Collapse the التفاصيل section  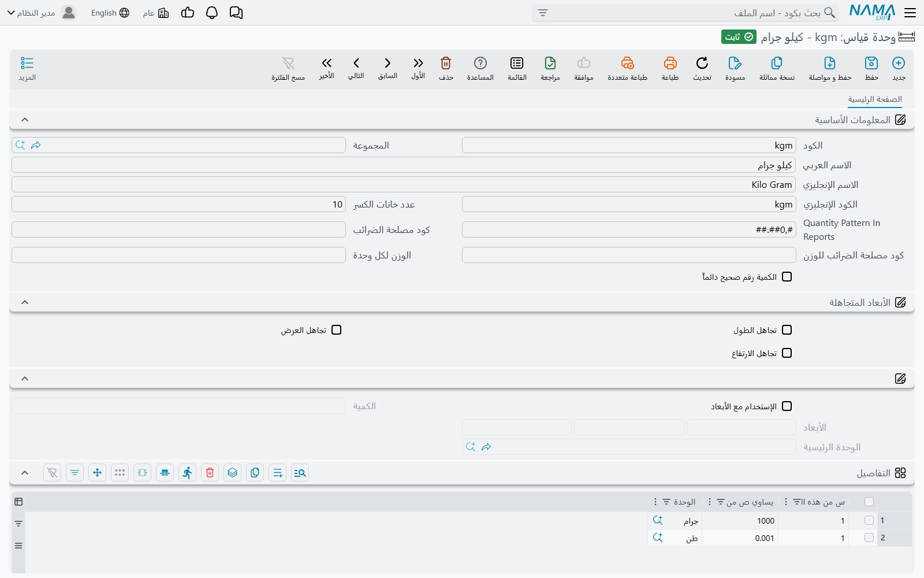(25, 473)
